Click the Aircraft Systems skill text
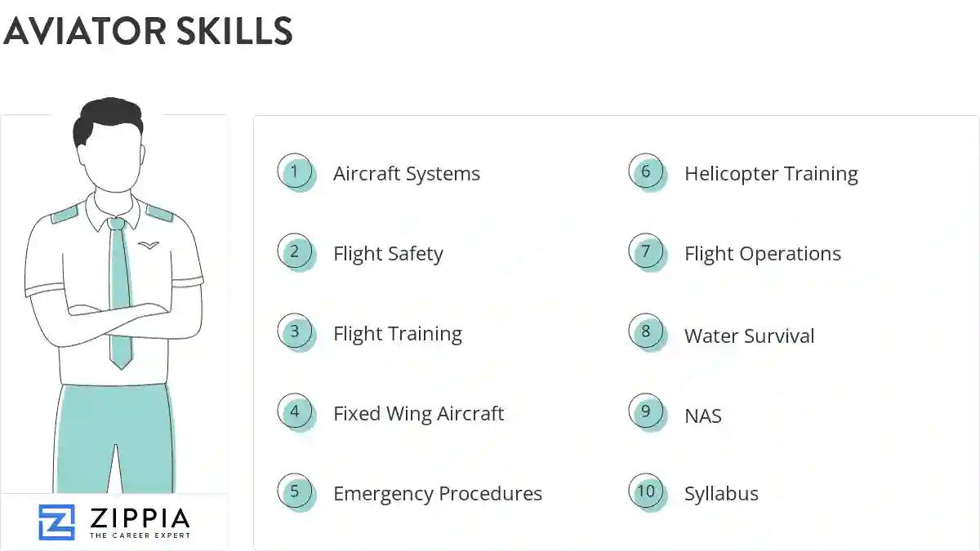The image size is (980, 551). click(x=407, y=174)
